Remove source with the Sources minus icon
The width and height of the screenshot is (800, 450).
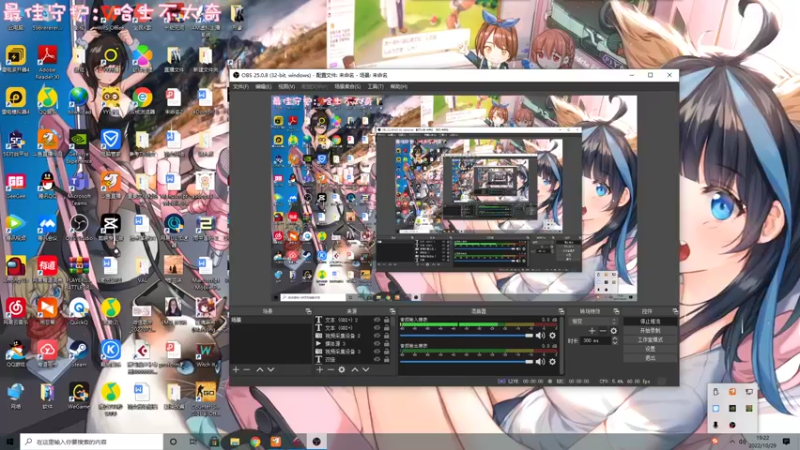[x=331, y=369]
